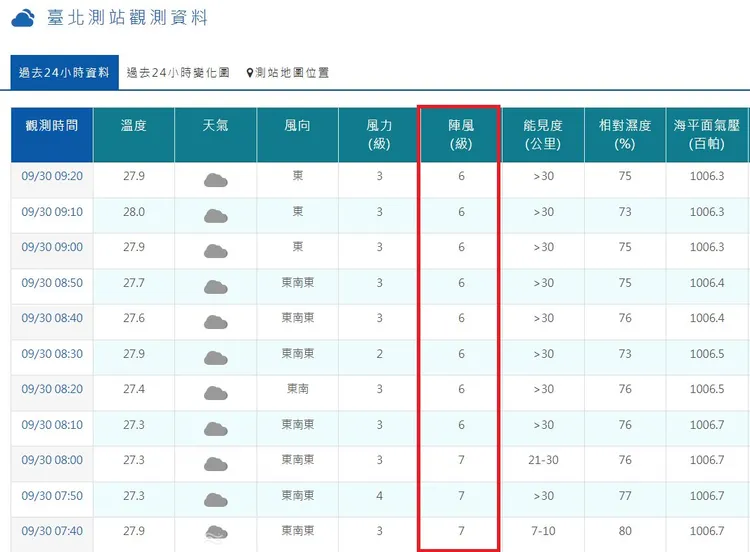
Task: Click cloudy weather icon in 09/30 08:20 row
Action: pyautogui.click(x=216, y=393)
